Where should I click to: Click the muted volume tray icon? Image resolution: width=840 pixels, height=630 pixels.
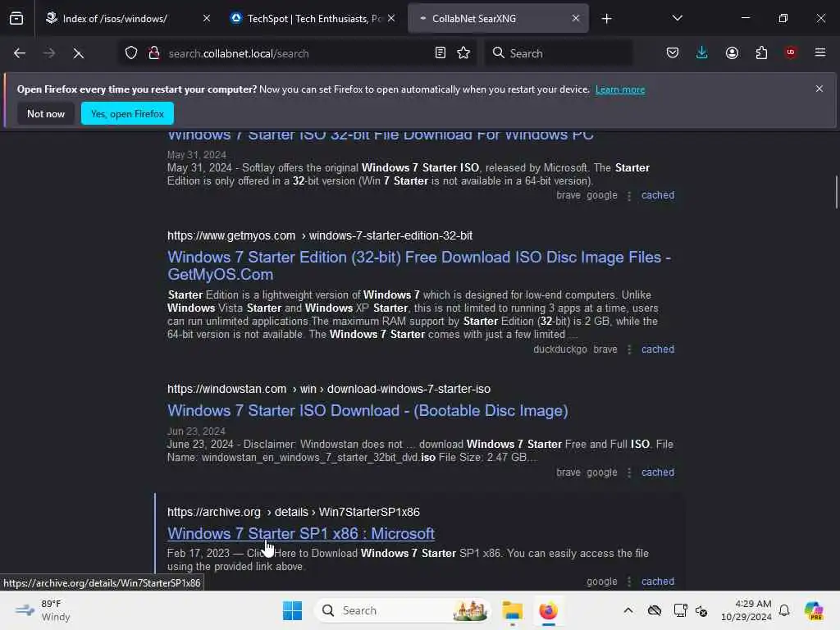702,610
